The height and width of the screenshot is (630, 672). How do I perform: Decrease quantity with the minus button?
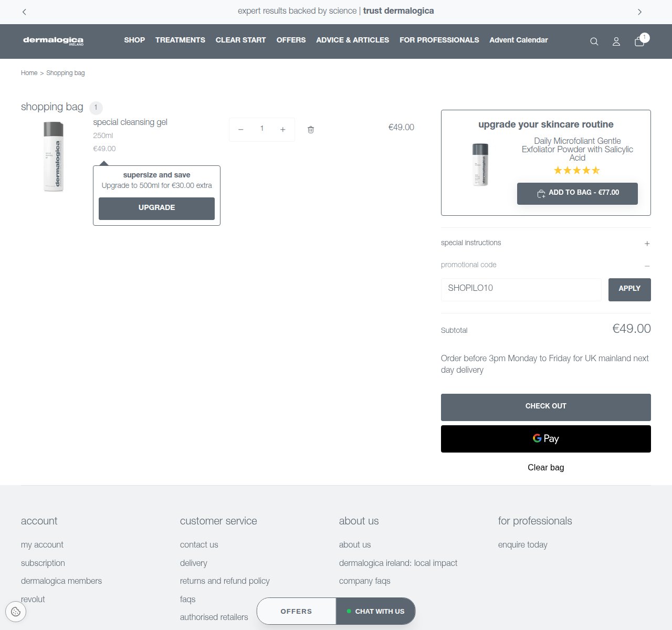[x=240, y=130]
